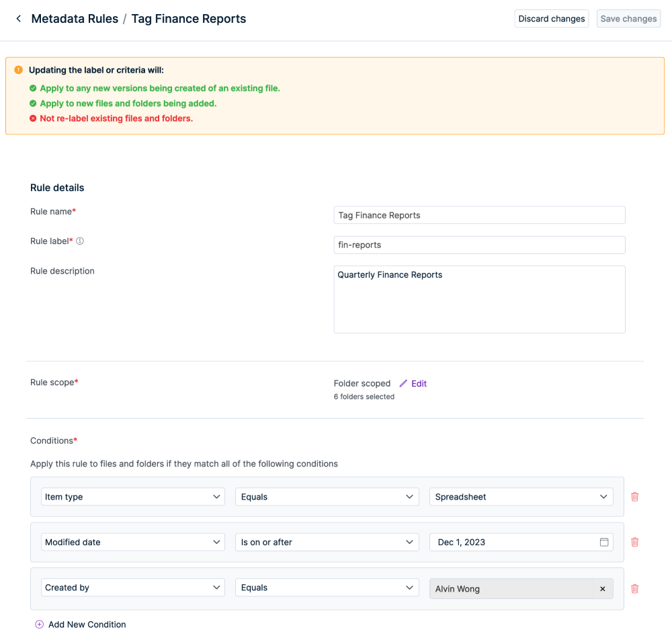
Task: Open the Item type dropdown
Action: (x=133, y=497)
